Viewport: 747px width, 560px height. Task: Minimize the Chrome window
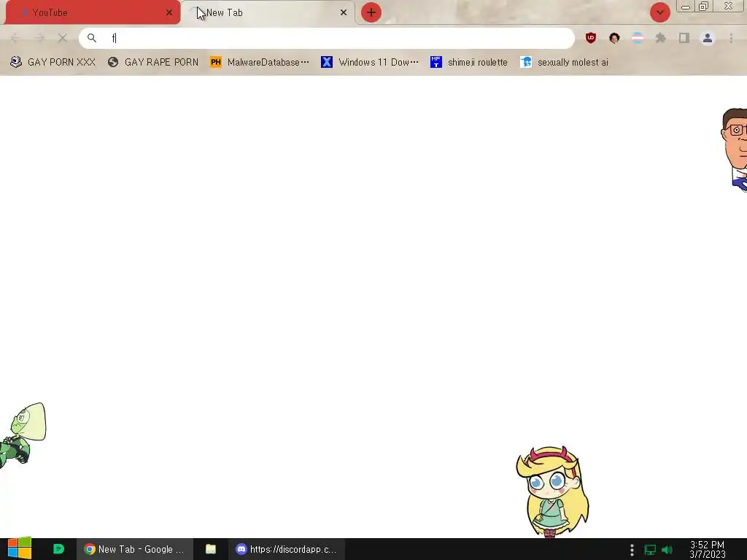[x=686, y=7]
